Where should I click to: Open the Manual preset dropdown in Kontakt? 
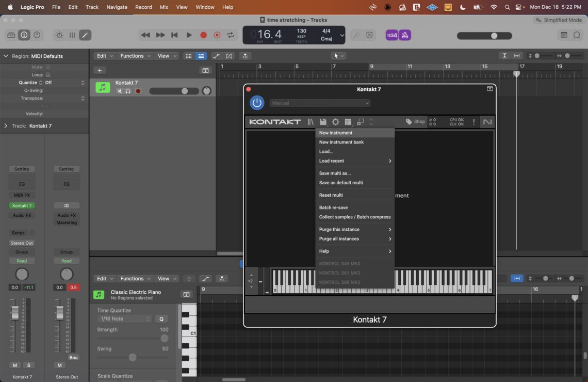[320, 103]
